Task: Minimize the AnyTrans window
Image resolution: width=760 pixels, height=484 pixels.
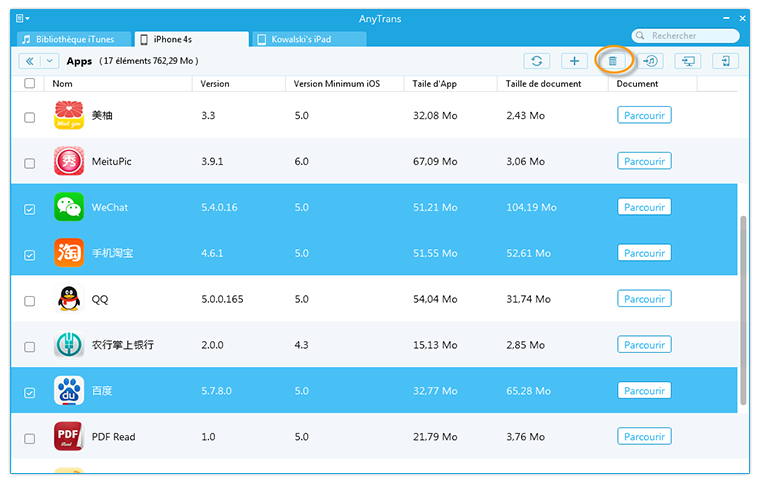Action: tap(726, 18)
